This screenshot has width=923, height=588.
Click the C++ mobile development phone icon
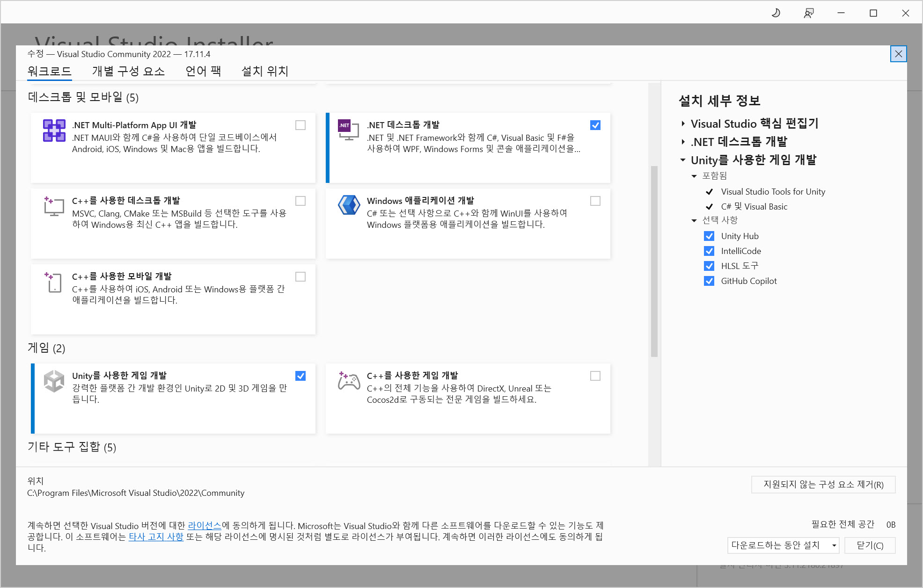click(x=54, y=282)
